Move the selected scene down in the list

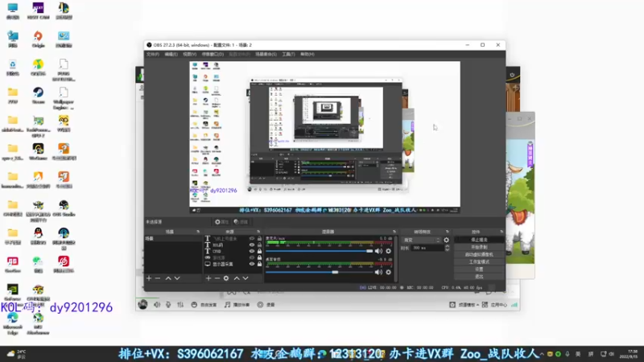pos(177,278)
